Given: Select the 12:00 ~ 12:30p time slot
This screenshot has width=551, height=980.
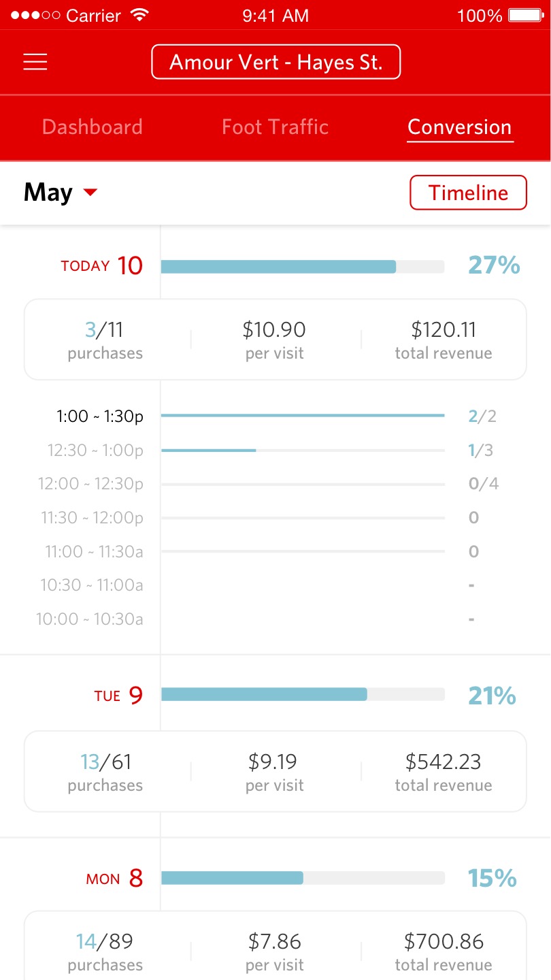Looking at the screenshot, I should click(x=91, y=484).
